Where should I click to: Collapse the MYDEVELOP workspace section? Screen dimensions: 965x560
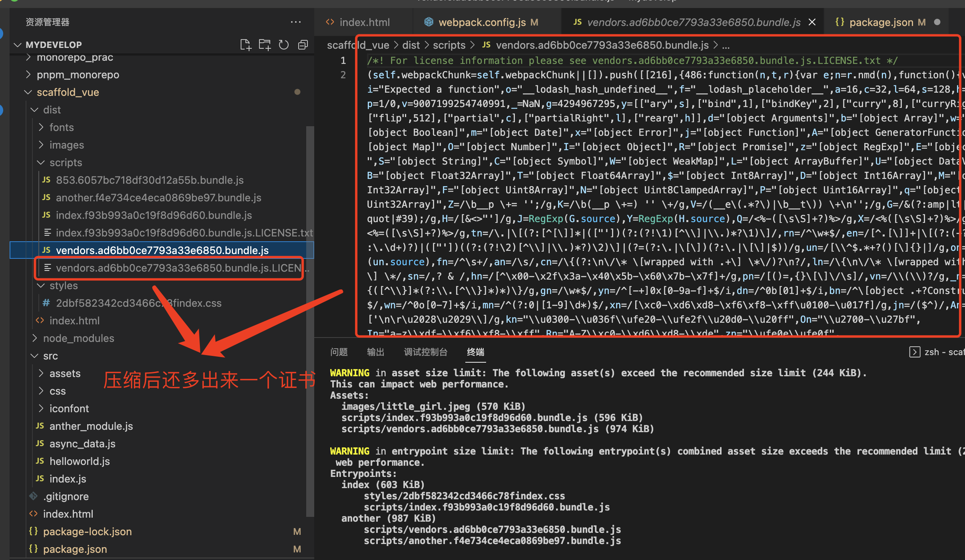point(54,45)
